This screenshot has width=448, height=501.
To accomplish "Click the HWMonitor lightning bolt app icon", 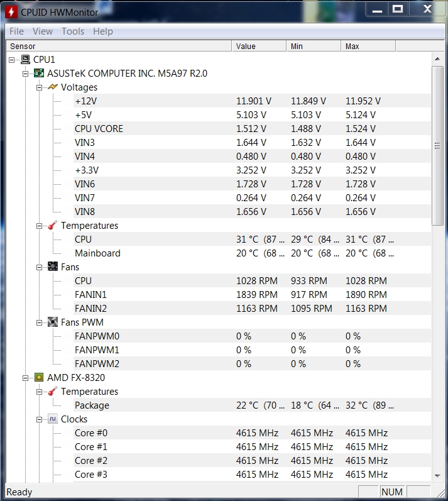I will tap(11, 12).
